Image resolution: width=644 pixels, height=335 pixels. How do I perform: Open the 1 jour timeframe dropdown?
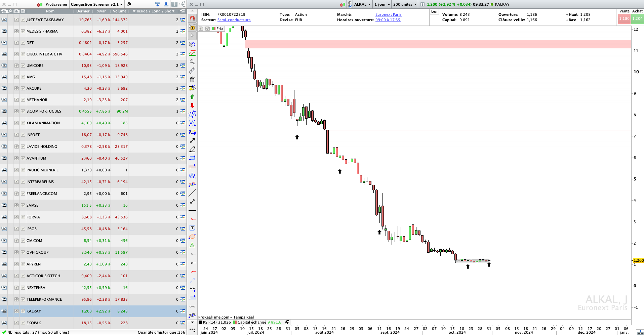382,4
